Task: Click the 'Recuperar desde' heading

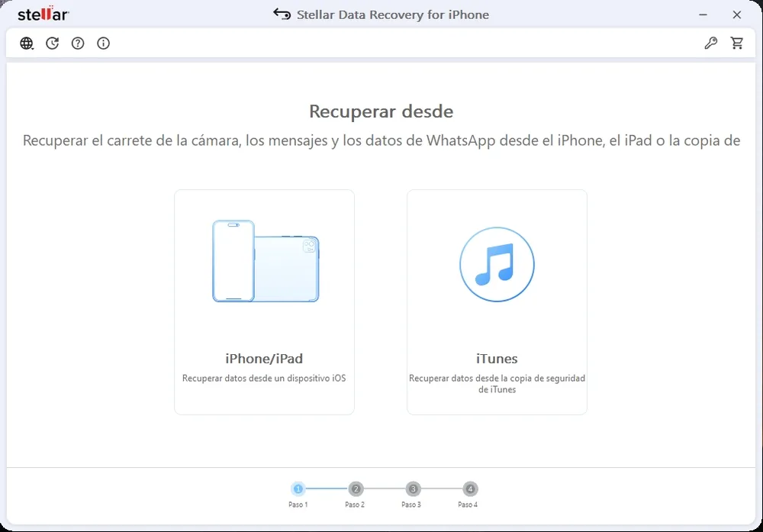Action: pos(381,111)
